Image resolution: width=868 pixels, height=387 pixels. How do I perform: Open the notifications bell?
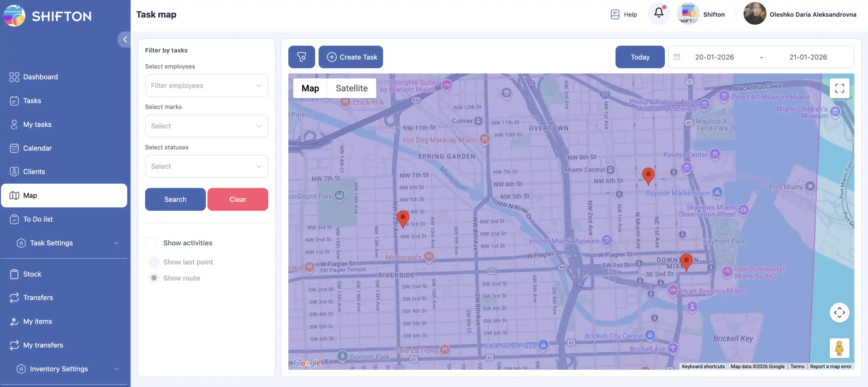coord(658,14)
